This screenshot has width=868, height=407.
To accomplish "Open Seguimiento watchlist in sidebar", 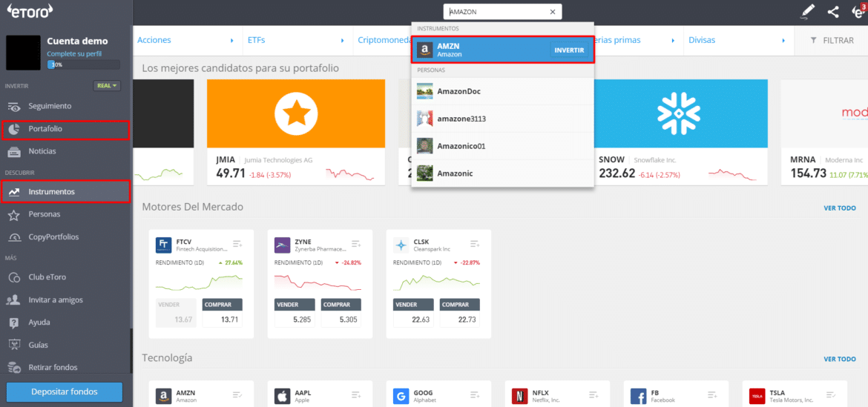I will click(50, 106).
